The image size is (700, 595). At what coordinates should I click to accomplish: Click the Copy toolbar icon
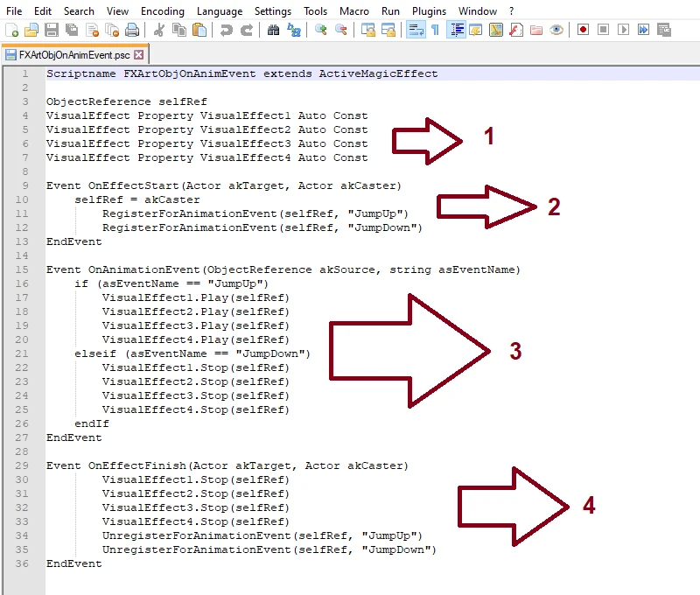[x=179, y=30]
